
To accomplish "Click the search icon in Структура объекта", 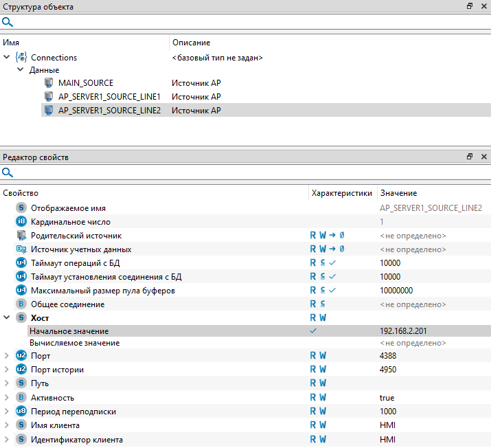I will 8,22.
